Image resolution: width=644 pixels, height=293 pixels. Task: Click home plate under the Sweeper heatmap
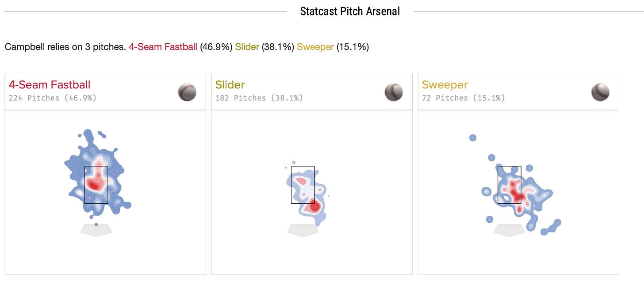[509, 230]
